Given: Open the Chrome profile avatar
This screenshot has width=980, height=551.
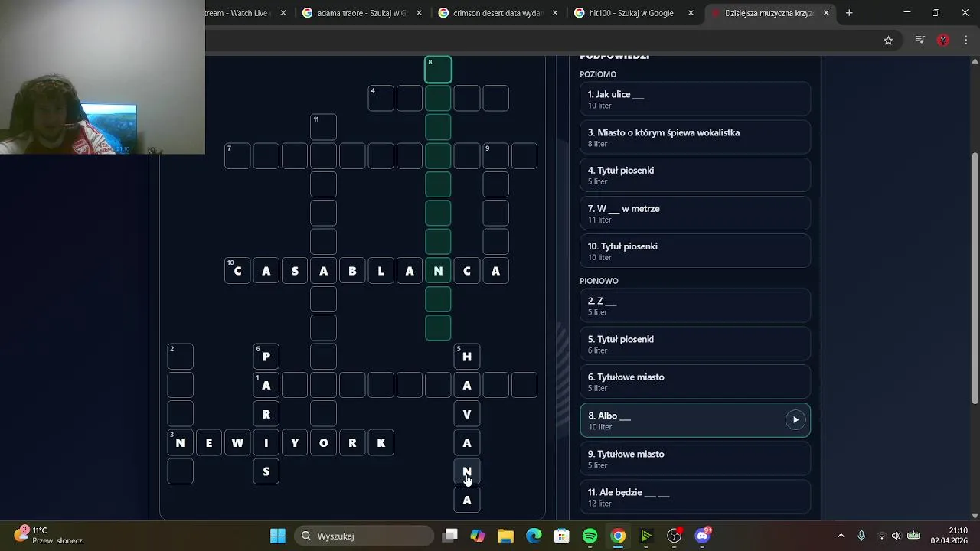Looking at the screenshot, I should [943, 41].
